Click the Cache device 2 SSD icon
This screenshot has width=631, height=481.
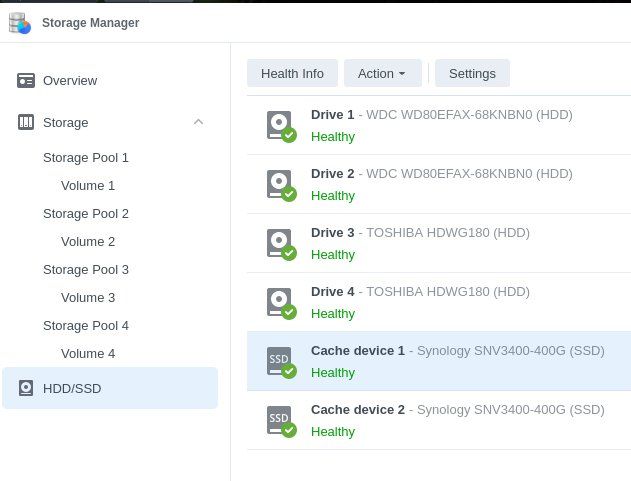tap(281, 421)
